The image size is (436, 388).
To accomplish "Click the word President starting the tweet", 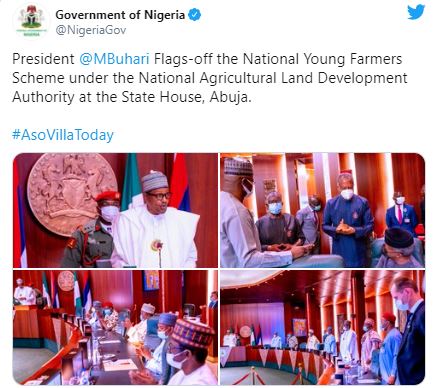I will [43, 59].
